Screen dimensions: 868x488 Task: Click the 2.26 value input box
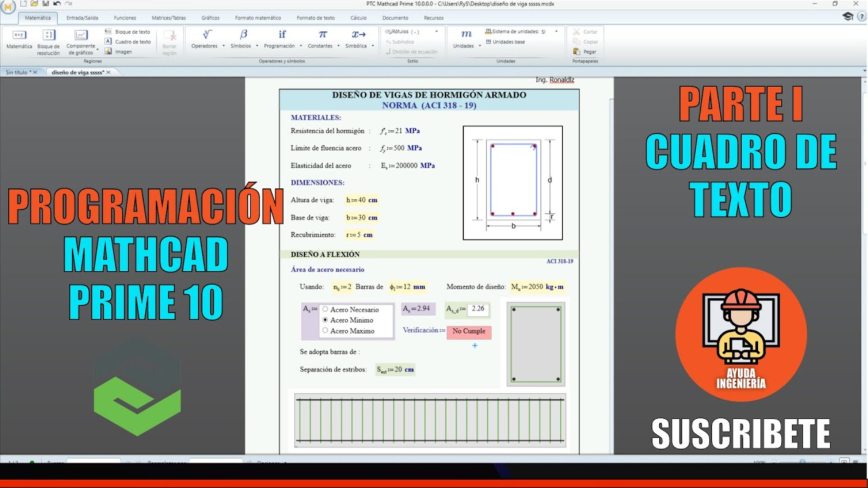pyautogui.click(x=478, y=309)
